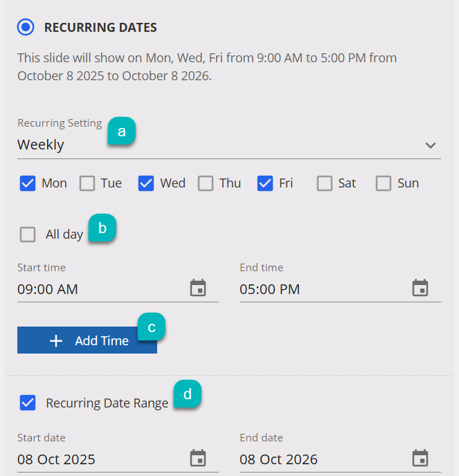The width and height of the screenshot is (459, 476).
Task: Open the Recurring Setting Weekly dropdown
Action: [228, 145]
